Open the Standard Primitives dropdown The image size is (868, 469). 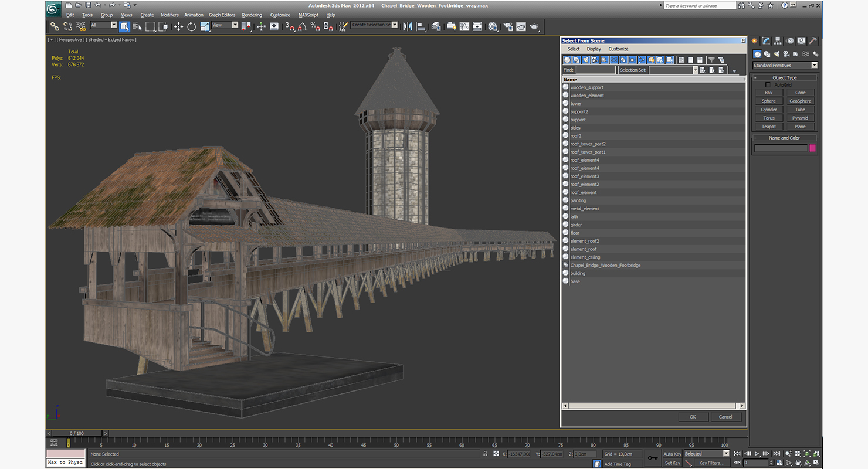785,66
